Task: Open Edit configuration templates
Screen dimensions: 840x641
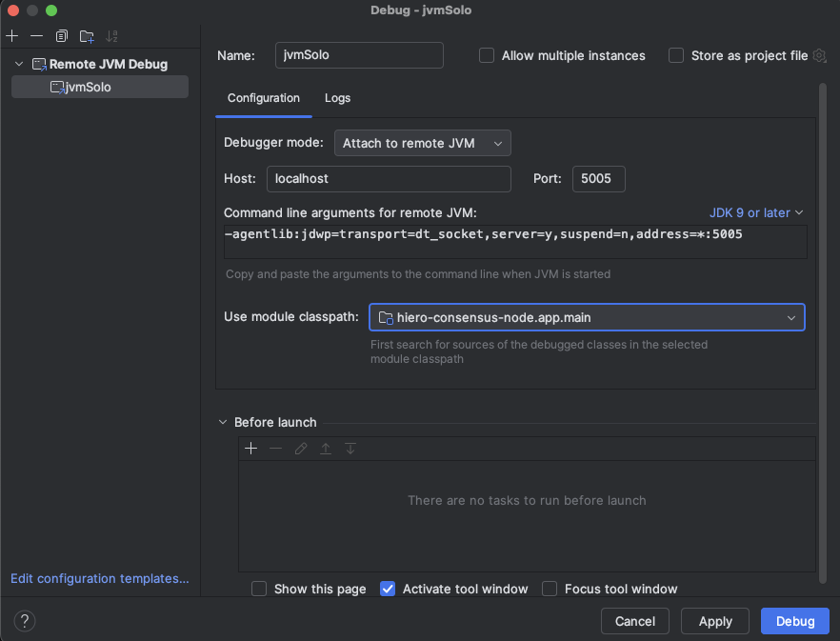Action: 98,578
